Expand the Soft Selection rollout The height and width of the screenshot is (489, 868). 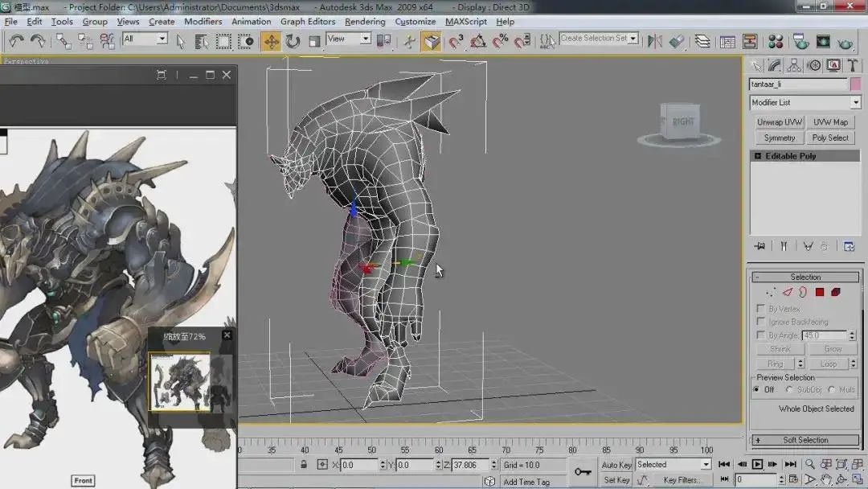pyautogui.click(x=805, y=440)
